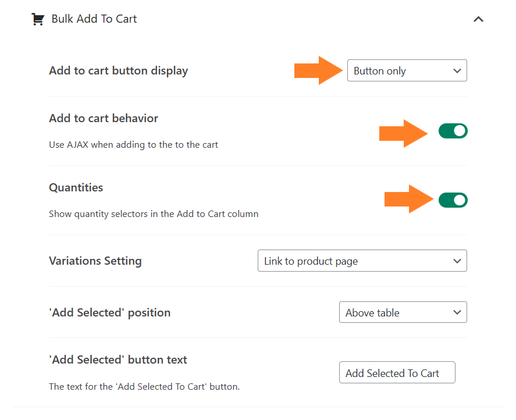Image resolution: width=516 pixels, height=420 pixels.
Task: Click the Add to cart behavior label
Action: tap(104, 118)
